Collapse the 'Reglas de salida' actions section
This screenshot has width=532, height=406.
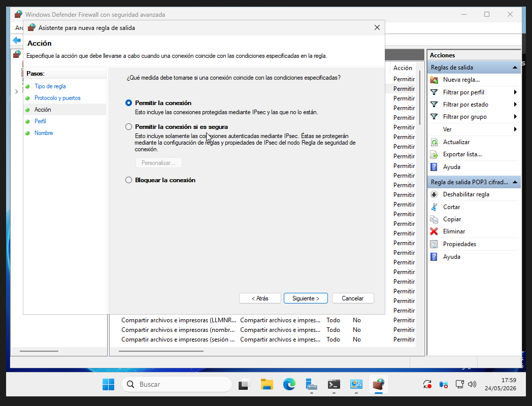(x=515, y=67)
